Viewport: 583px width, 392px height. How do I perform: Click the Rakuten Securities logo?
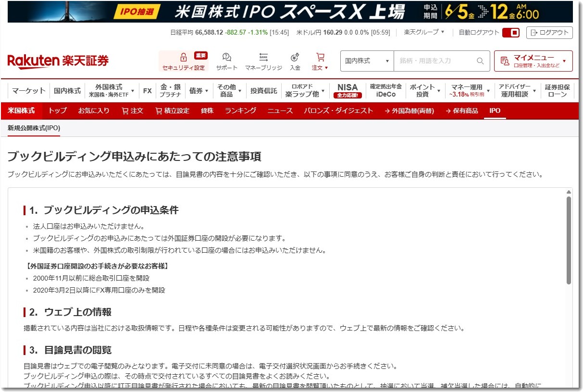[58, 61]
